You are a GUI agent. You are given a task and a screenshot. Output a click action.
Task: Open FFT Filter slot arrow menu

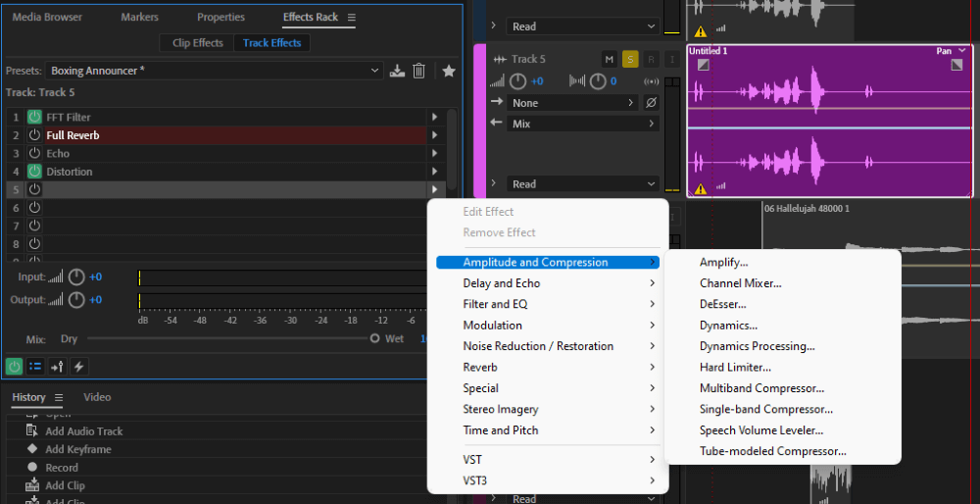point(434,117)
